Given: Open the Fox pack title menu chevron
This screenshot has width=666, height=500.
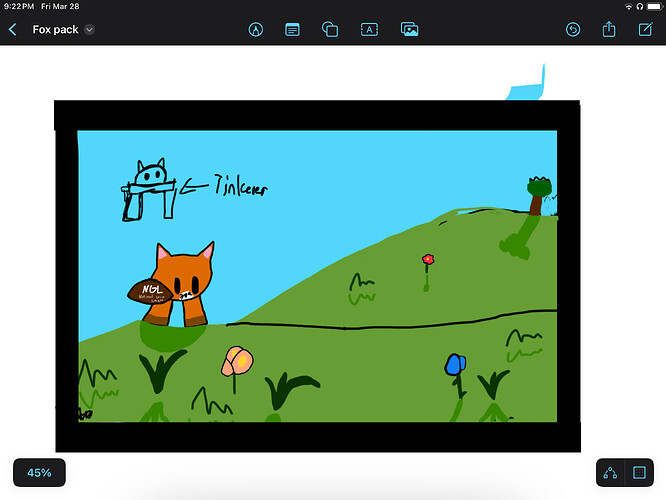Looking at the screenshot, I should (89, 30).
